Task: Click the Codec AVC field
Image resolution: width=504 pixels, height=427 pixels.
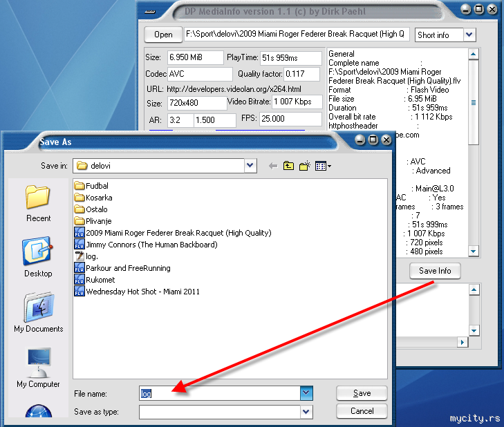Action: [x=200, y=74]
